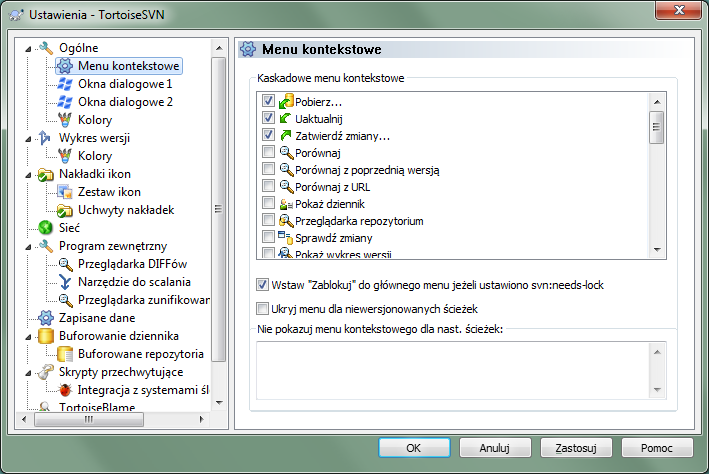Collapse the Ogólne tree node

(x=28, y=48)
